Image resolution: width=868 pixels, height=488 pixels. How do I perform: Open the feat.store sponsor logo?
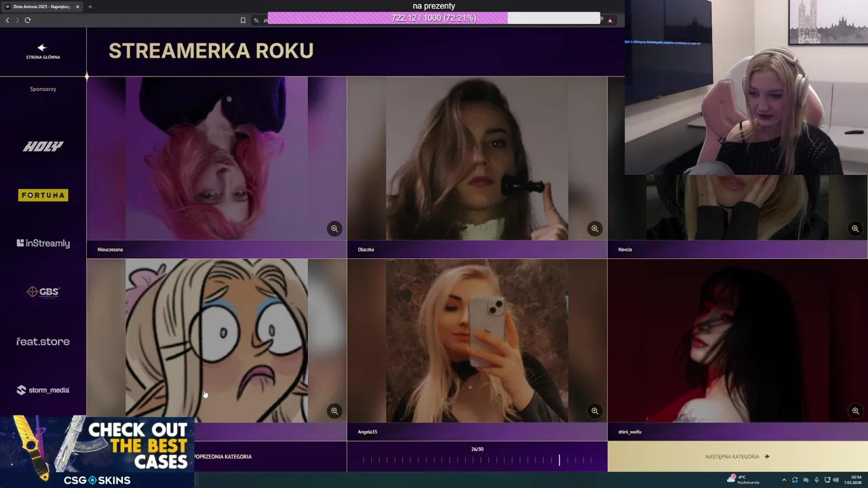(43, 342)
